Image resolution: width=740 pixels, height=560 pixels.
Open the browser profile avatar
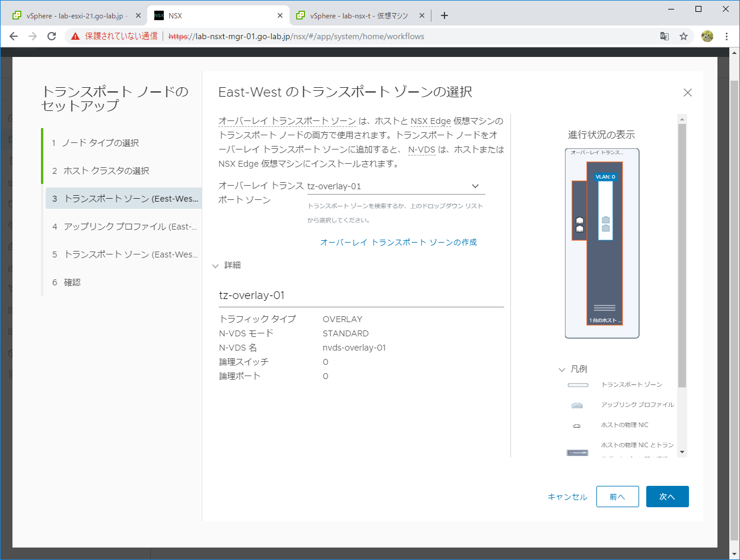click(707, 36)
